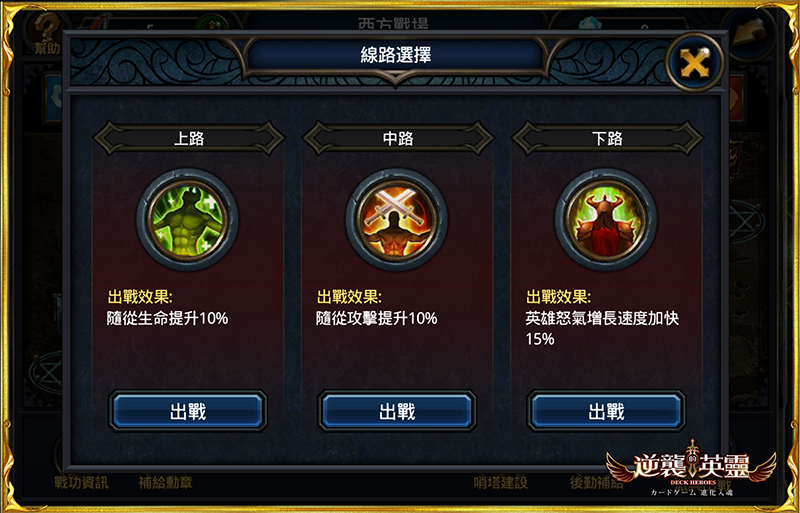This screenshot has height=513, width=800.
Task: Click 出戰 under the 下路 lane
Action: point(606,411)
